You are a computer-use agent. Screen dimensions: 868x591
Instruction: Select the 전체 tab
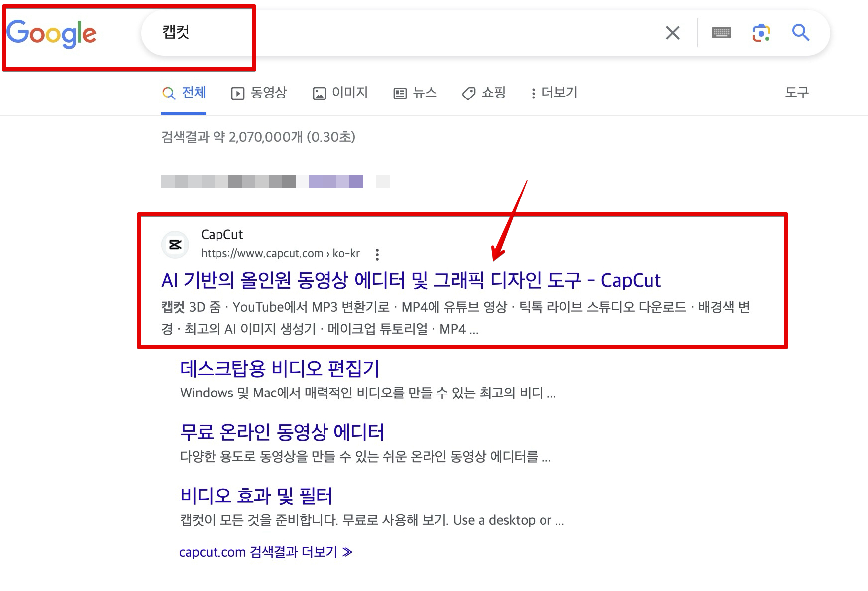coord(184,93)
